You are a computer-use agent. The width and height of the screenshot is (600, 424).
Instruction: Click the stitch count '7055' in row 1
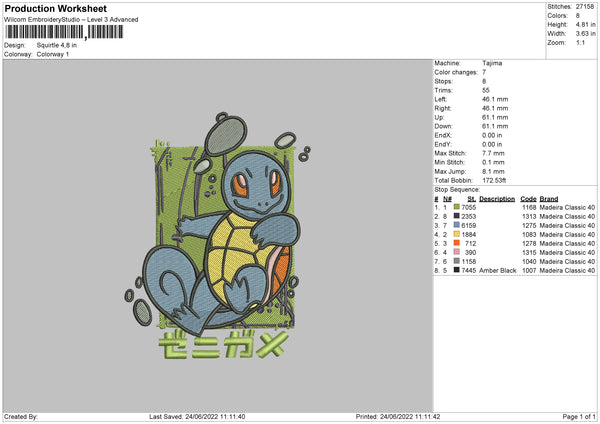469,207
